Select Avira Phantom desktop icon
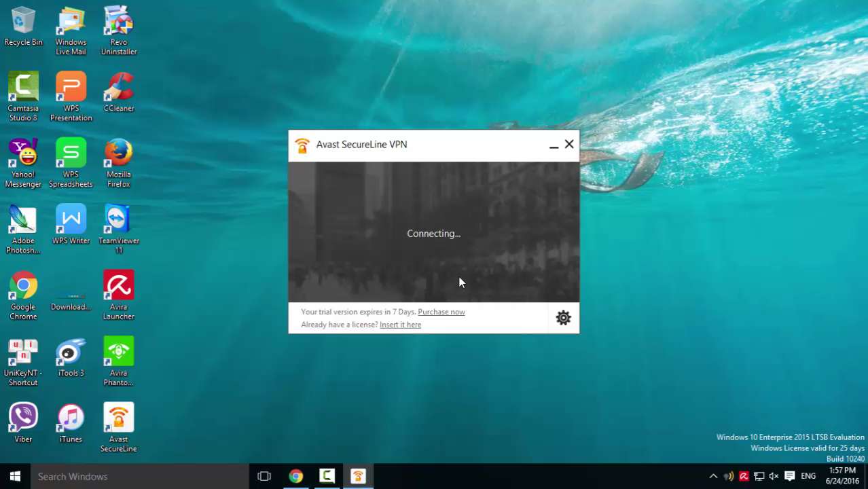868x489 pixels. (119, 362)
